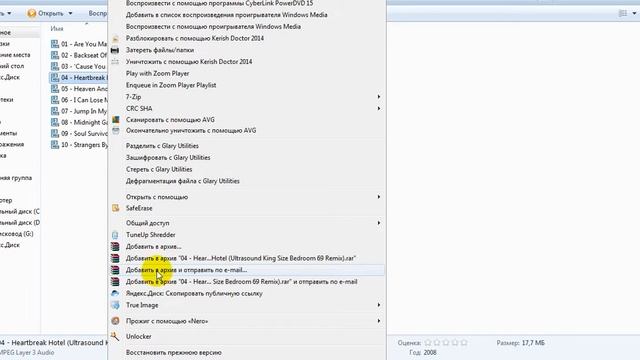Click the TuneUp Shredder icon
The width and height of the screenshot is (640, 360).
coord(115,235)
